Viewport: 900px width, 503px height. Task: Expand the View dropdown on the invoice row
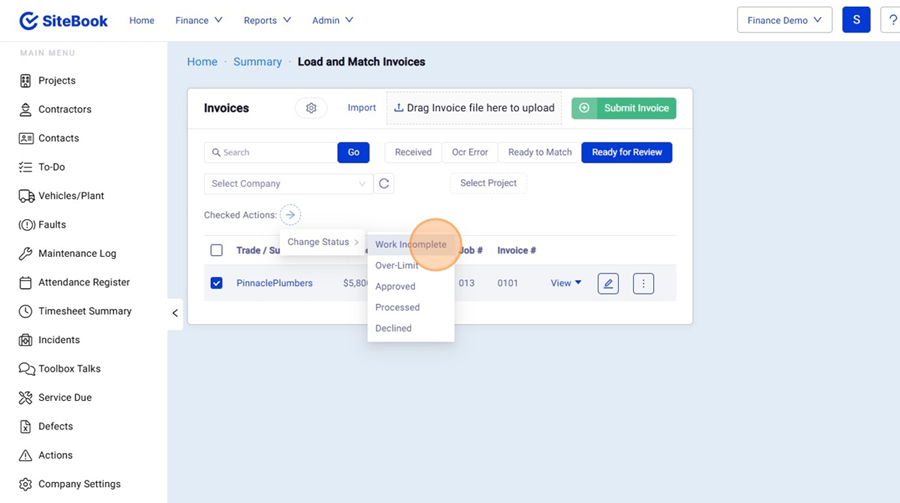(566, 284)
